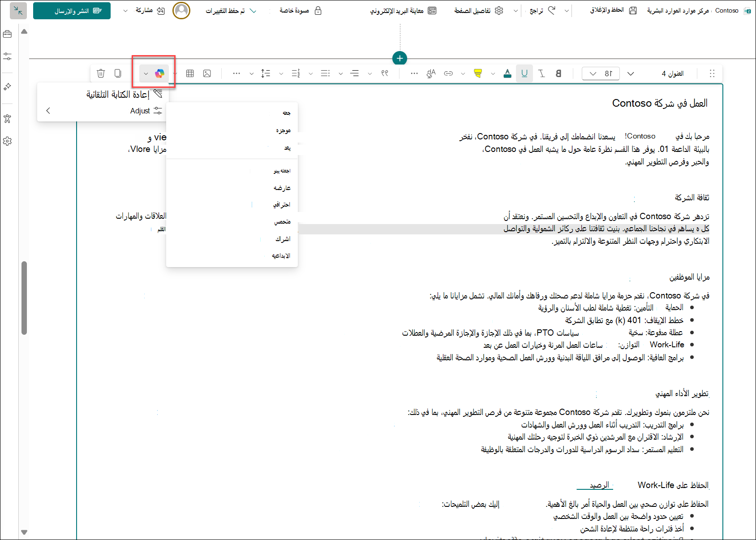Open more options beside clear formatting
Image resolution: width=756 pixels, height=540 pixels.
pos(414,73)
